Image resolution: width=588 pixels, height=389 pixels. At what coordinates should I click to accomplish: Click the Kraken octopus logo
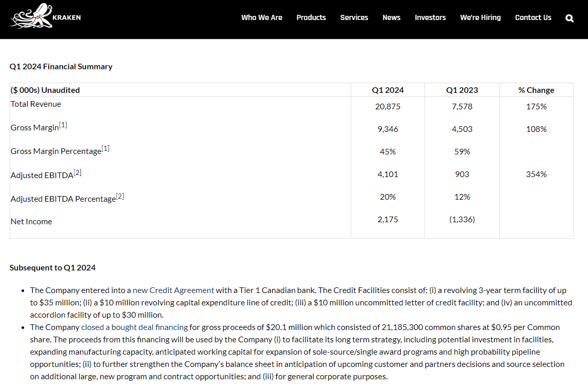pos(46,16)
